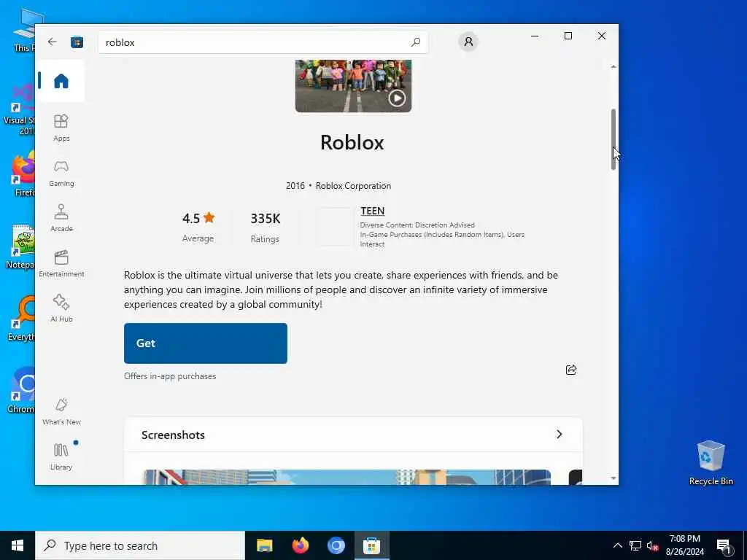Click the Store vertical scrollbar thumb
This screenshot has height=560, width=747.
[x=613, y=139]
